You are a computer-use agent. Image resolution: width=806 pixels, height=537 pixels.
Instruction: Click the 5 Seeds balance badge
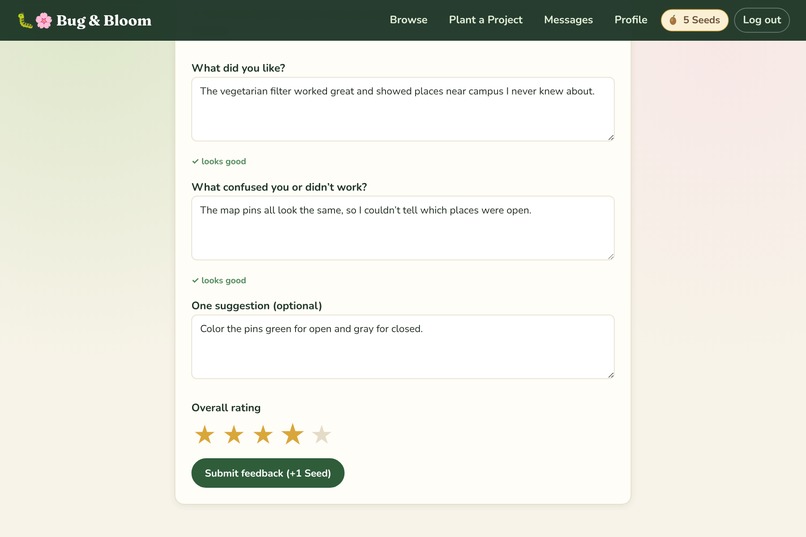[694, 20]
